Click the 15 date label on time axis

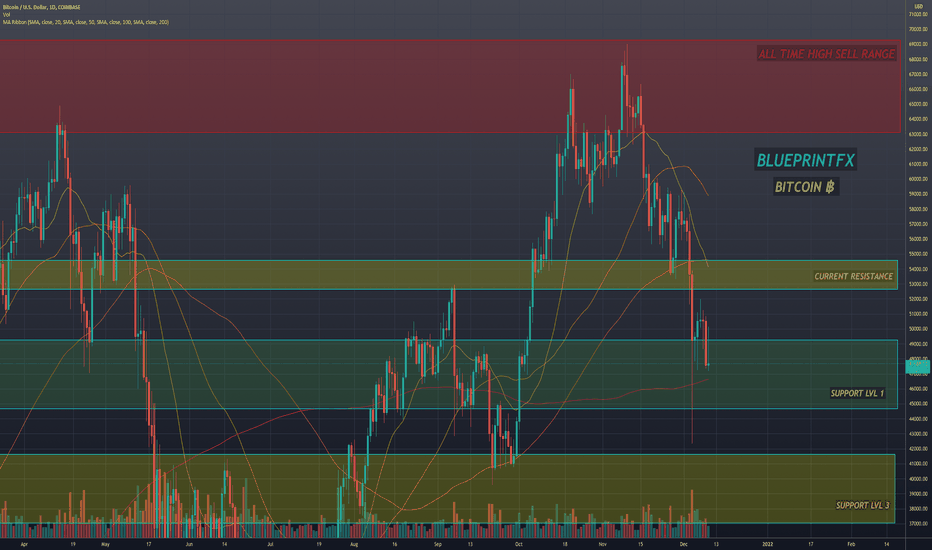[x=641, y=544]
